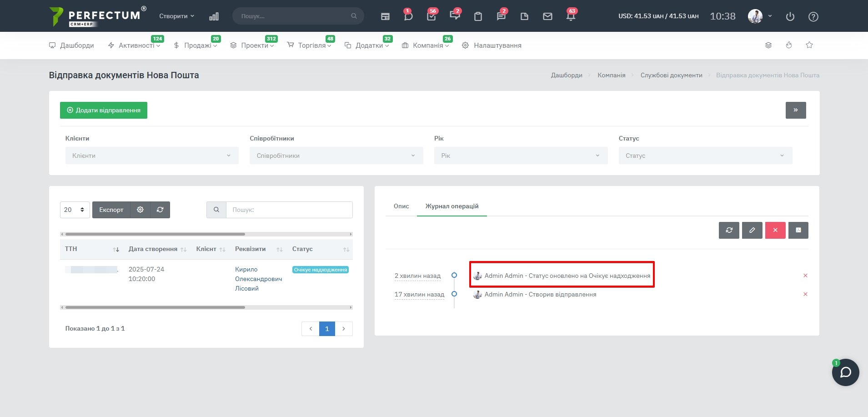The height and width of the screenshot is (417, 868).
Task: Open Кирило Олександрович Лісовий link
Action: 258,279
